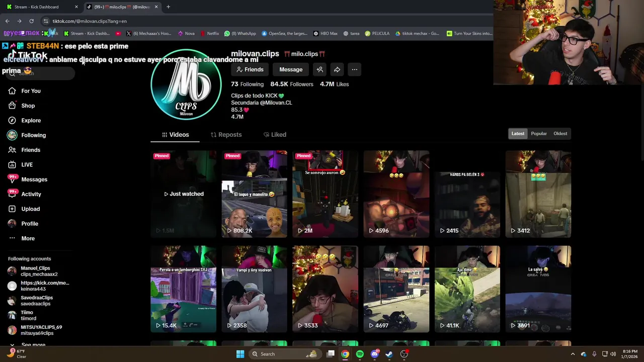
Task: Expand See more following accounts
Action: point(33,345)
